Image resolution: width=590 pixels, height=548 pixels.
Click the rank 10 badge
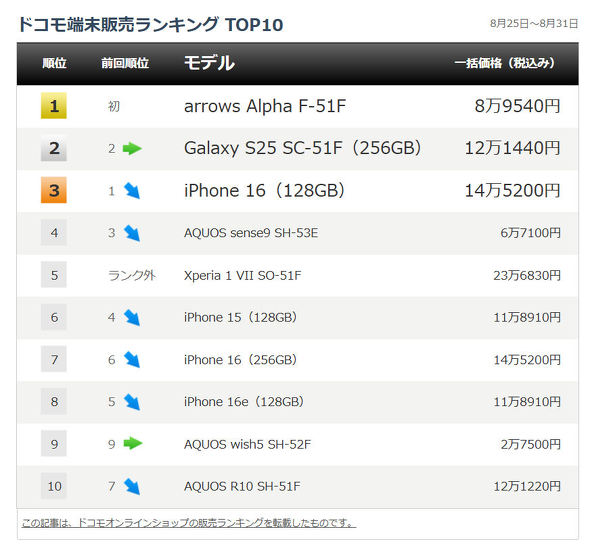(x=54, y=486)
